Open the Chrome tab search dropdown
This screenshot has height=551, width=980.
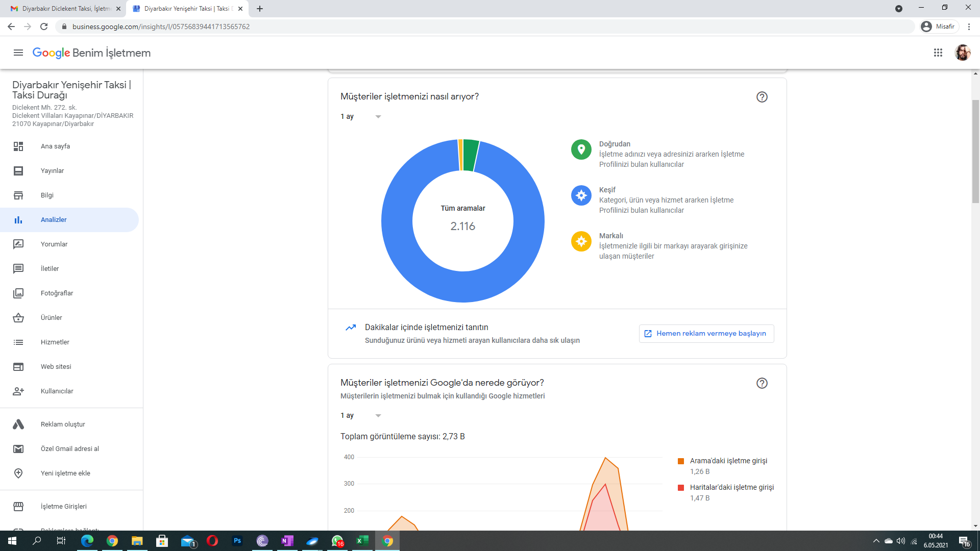pos(899,9)
